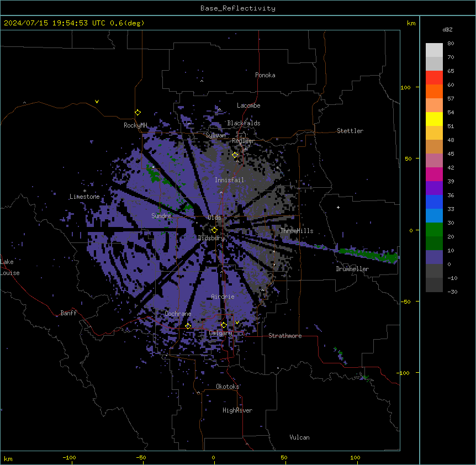Screen dimensions: 476x465
Task: Click the Drumheller label
Action: 352,269
